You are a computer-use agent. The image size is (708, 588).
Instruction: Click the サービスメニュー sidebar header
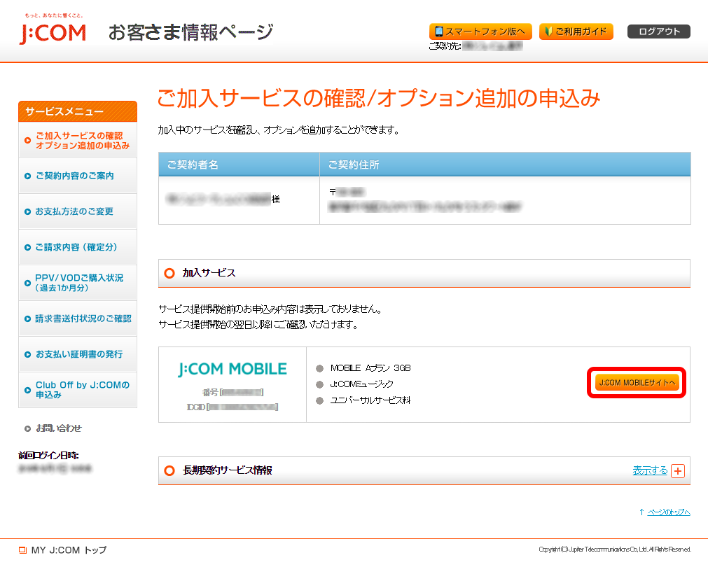point(78,111)
